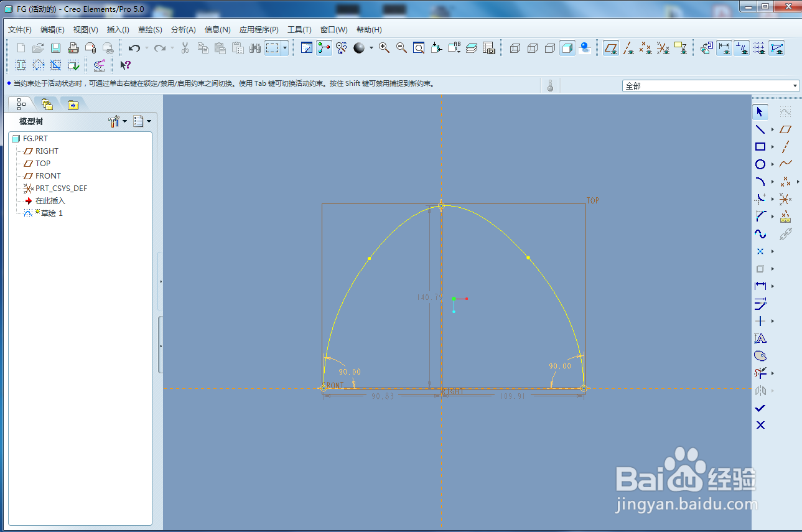
Task: Select the sketcher Text tool
Action: pyautogui.click(x=760, y=338)
